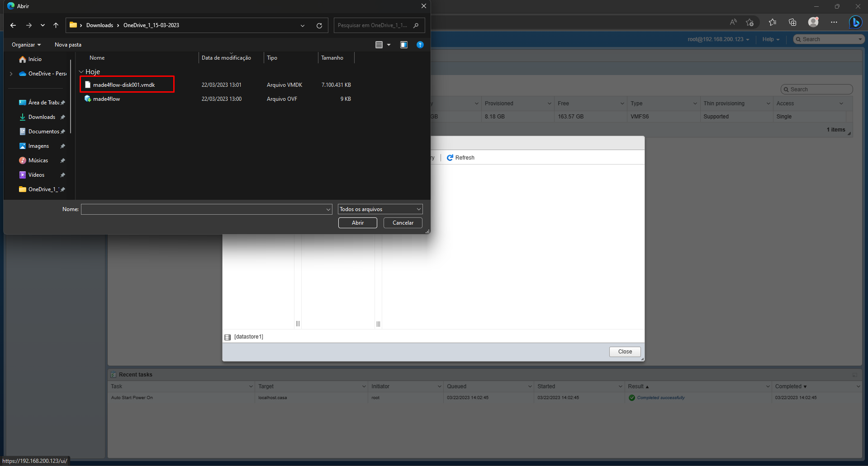The height and width of the screenshot is (466, 868).
Task: Click the Collections icon in Edge
Action: click(792, 22)
